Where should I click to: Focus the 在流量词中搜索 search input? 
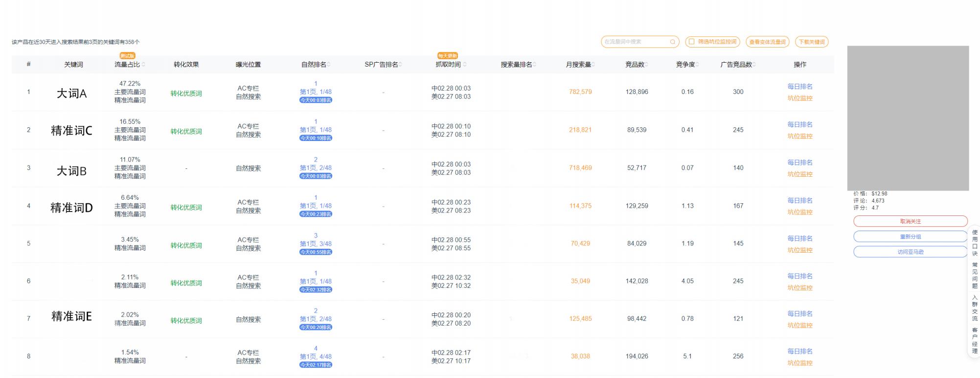[x=635, y=42]
